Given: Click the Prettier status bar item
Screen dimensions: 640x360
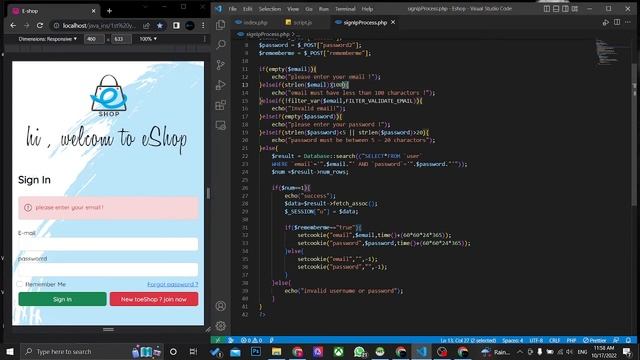Looking at the screenshot, I should tap(595, 340).
